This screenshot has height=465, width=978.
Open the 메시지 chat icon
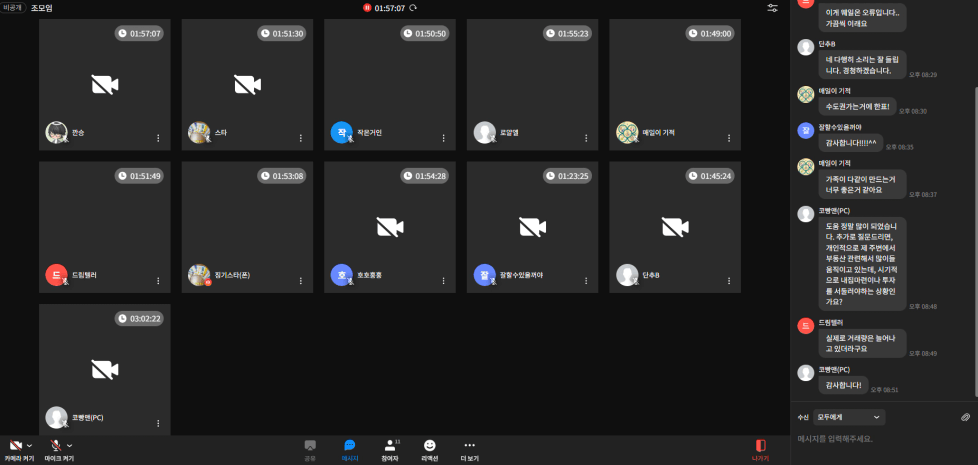[350, 446]
